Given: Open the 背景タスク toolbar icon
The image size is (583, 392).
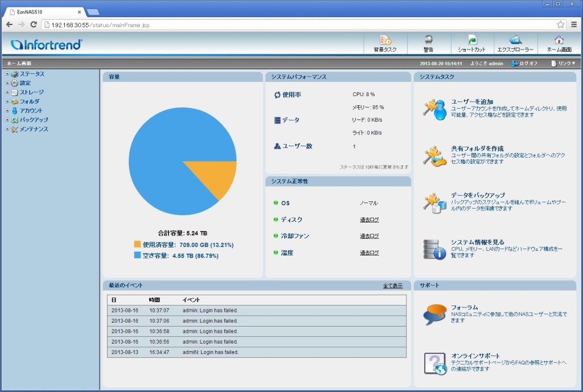Looking at the screenshot, I should (x=385, y=40).
